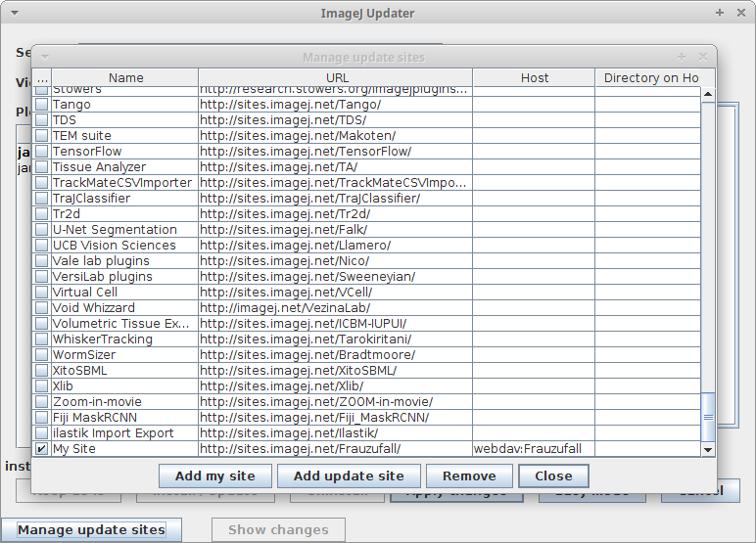756x543 pixels.
Task: Enable Fiji MaskRCNN checkbox
Action: click(x=42, y=417)
